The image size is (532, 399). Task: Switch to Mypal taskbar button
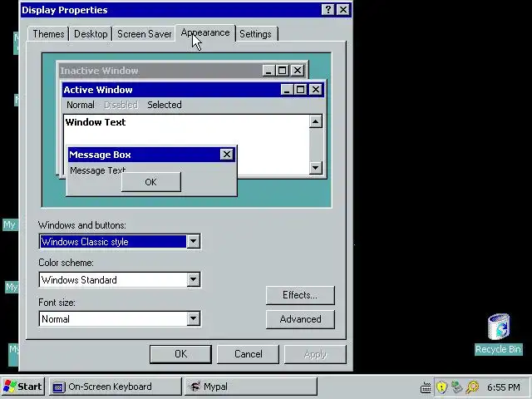coord(251,387)
